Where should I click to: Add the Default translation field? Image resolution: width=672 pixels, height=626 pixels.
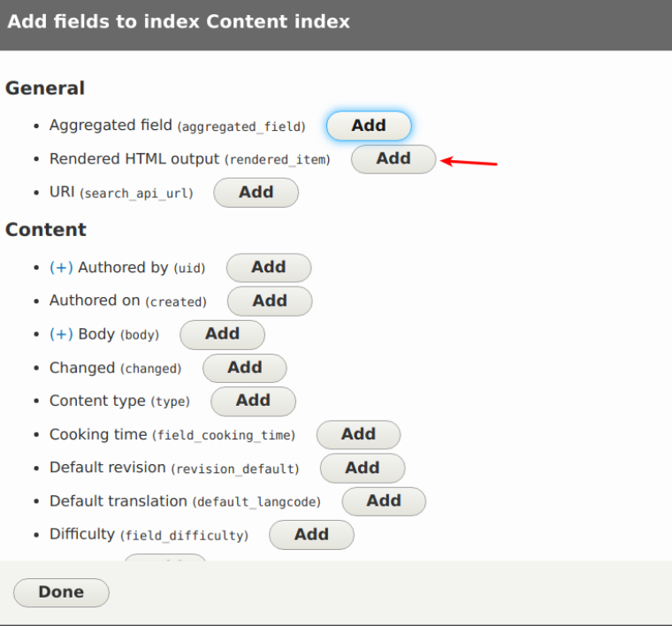(384, 501)
